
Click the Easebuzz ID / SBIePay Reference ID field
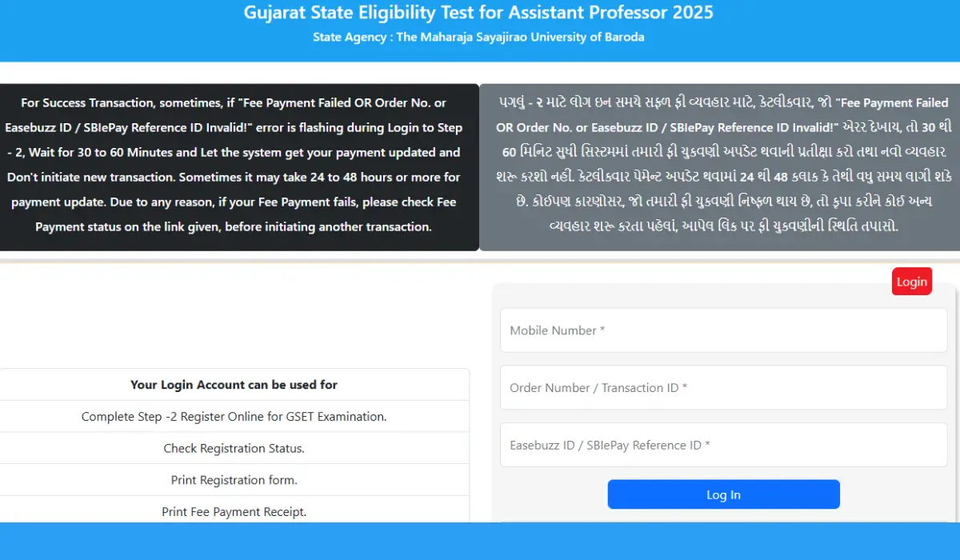[722, 445]
